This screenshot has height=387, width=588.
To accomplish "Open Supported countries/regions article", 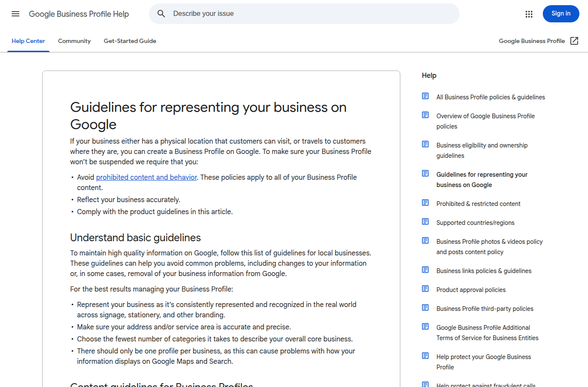I will point(475,223).
